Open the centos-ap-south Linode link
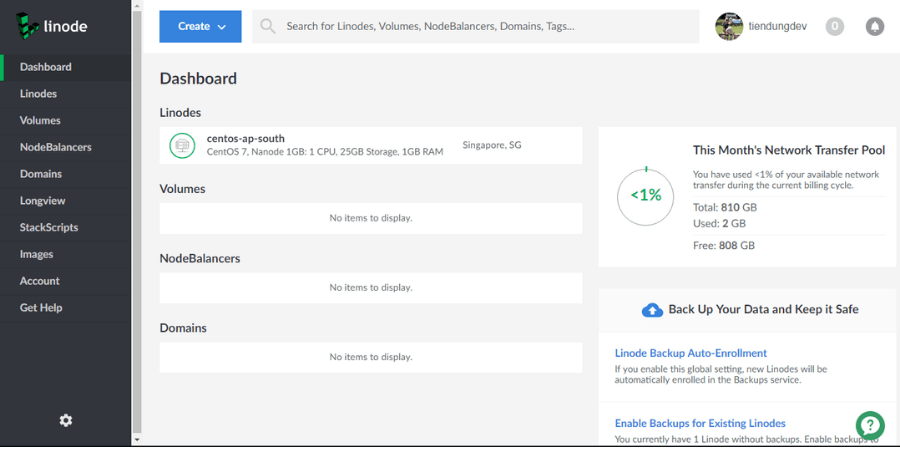This screenshot has height=450, width=900. pyautogui.click(x=246, y=138)
